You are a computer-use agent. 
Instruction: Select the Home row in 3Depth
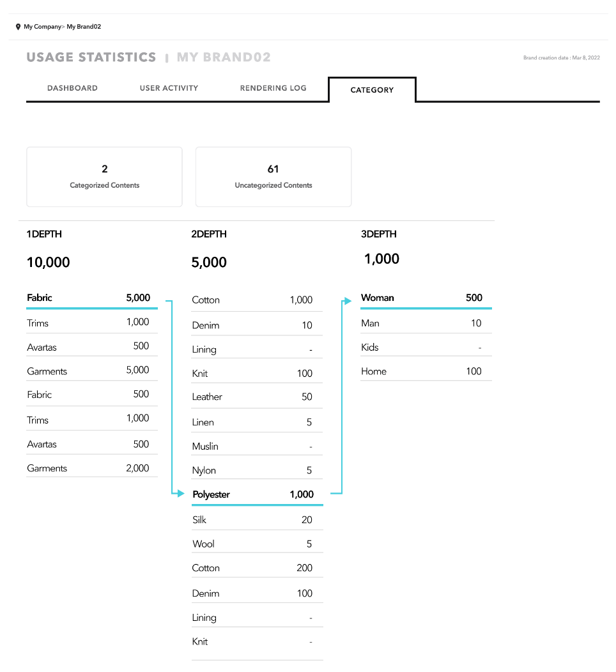tap(426, 371)
